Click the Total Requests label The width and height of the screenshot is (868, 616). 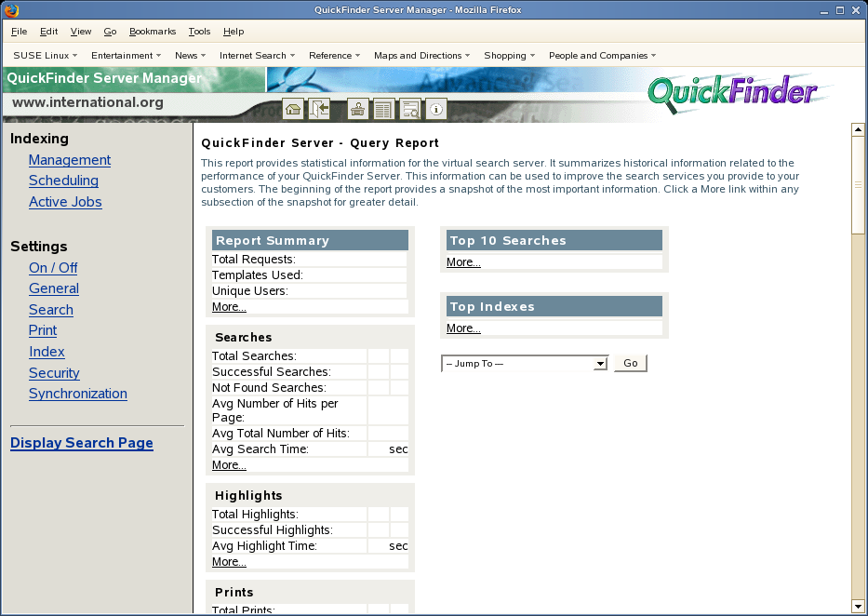tap(254, 260)
